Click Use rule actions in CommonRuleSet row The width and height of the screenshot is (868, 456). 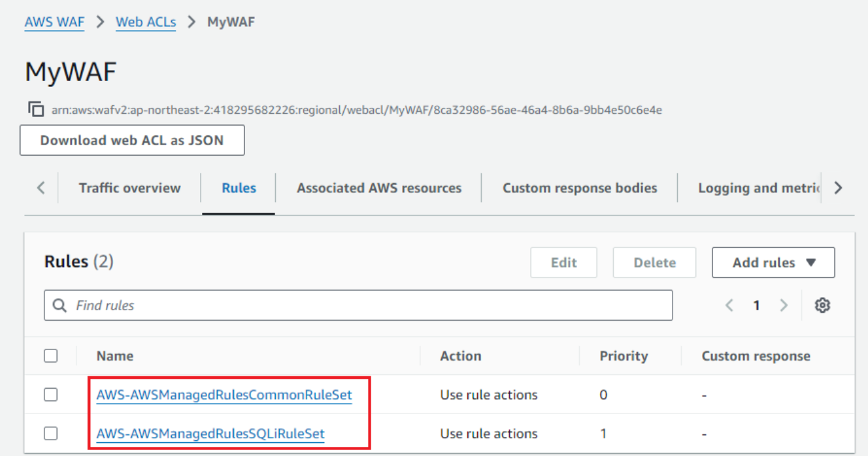point(489,395)
